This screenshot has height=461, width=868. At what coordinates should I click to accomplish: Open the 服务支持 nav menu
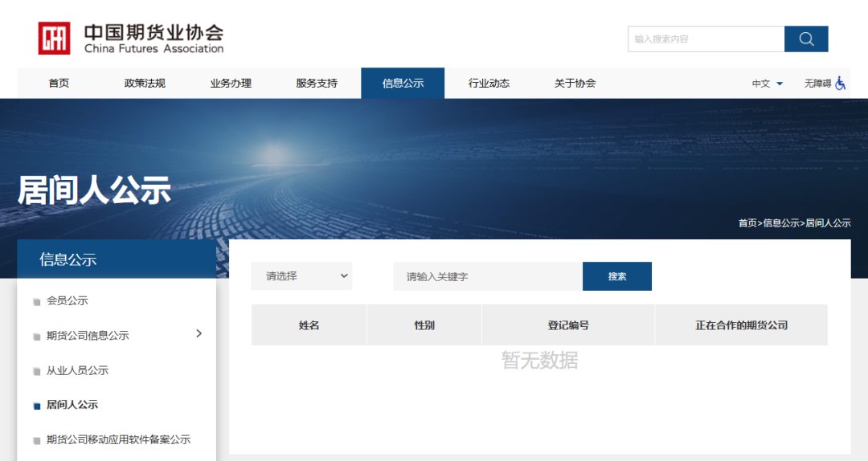tap(317, 83)
